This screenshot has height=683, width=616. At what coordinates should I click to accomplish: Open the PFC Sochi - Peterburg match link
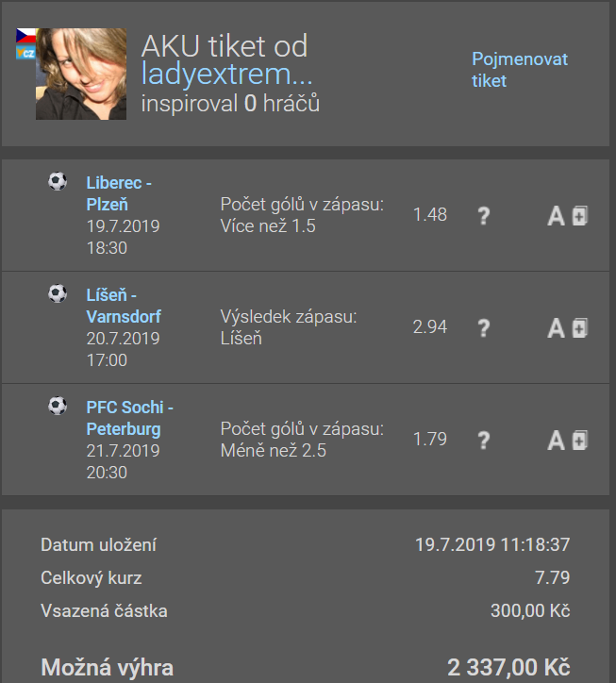[130, 418]
